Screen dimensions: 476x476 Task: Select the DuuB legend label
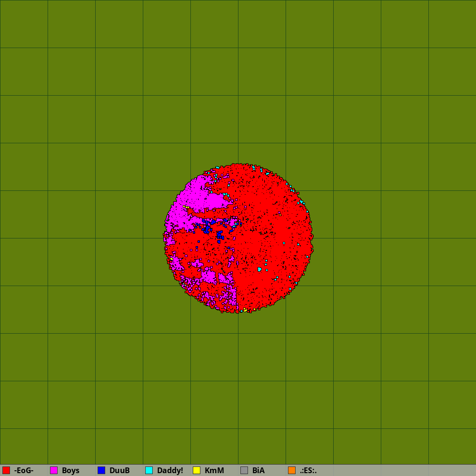pos(119,470)
